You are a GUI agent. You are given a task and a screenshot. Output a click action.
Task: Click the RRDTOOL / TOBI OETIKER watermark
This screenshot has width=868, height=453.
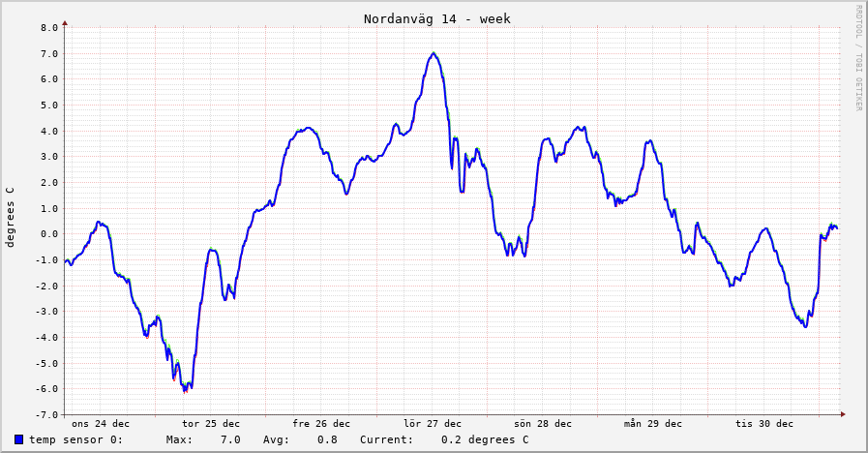pyautogui.click(x=857, y=58)
